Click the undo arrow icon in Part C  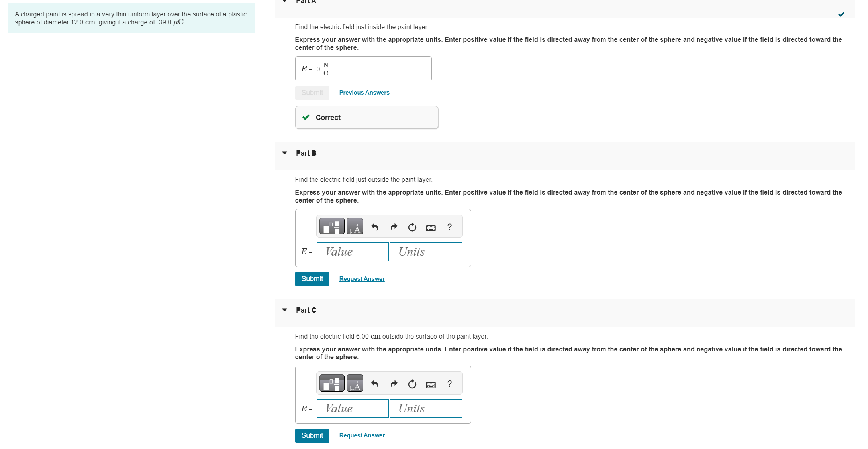(x=373, y=383)
